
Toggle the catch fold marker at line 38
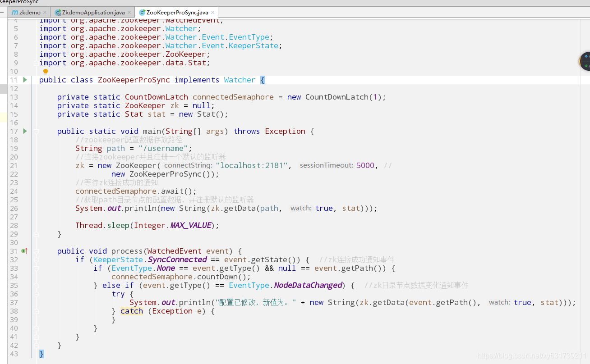[x=36, y=311]
